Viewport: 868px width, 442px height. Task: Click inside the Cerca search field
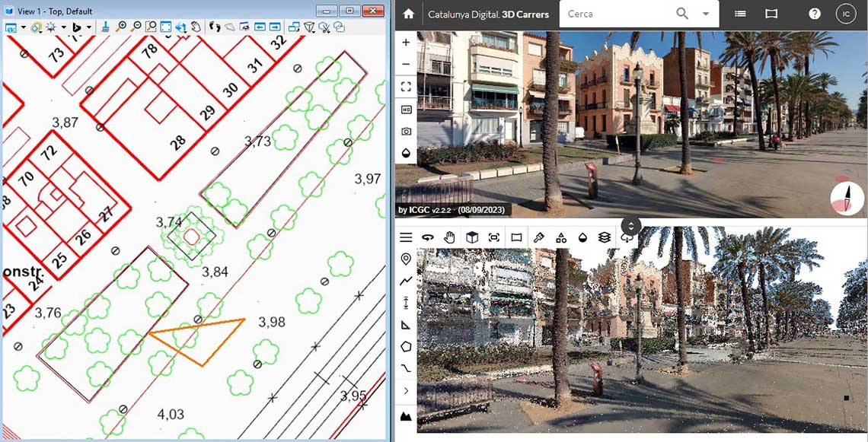coord(617,14)
